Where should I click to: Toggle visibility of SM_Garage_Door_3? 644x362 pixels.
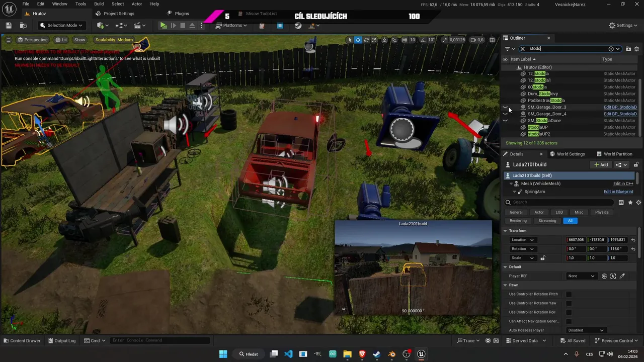tap(505, 107)
